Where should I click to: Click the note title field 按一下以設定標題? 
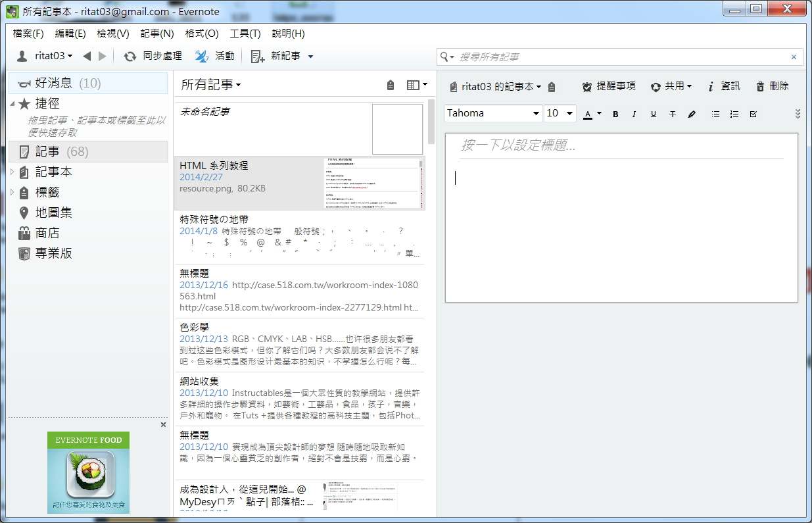click(x=621, y=145)
